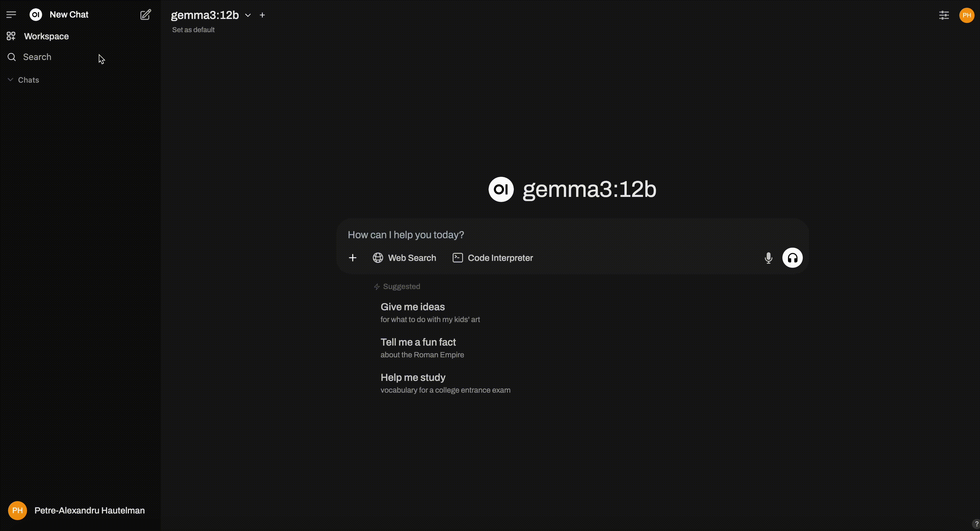The height and width of the screenshot is (531, 980).
Task: Click Set as default link
Action: 193,30
